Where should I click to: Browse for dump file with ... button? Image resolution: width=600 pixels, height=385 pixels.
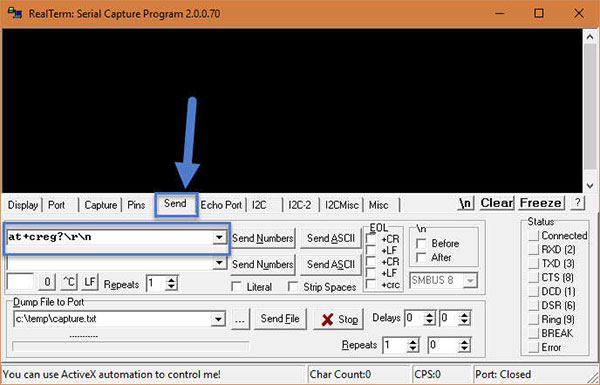tap(240, 319)
